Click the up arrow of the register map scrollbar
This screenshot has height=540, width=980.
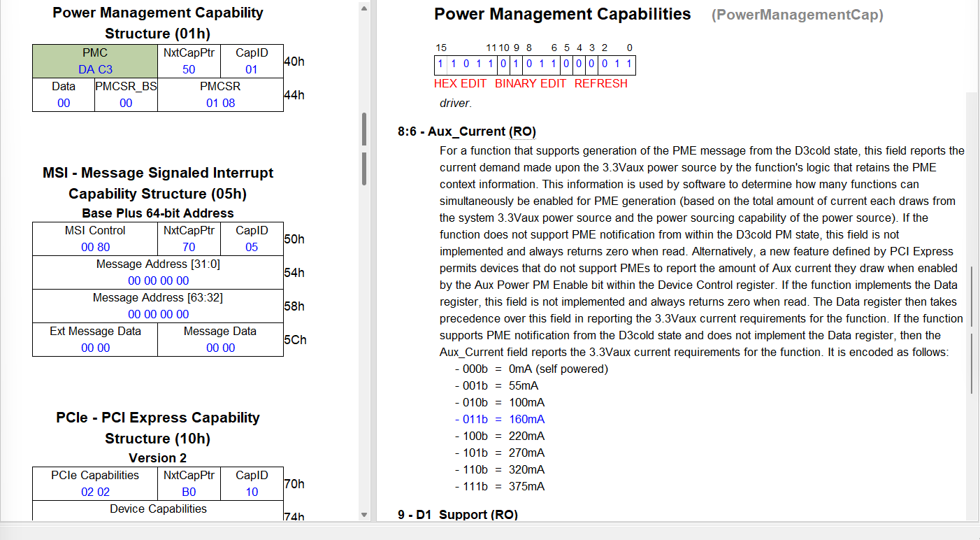pos(363,8)
